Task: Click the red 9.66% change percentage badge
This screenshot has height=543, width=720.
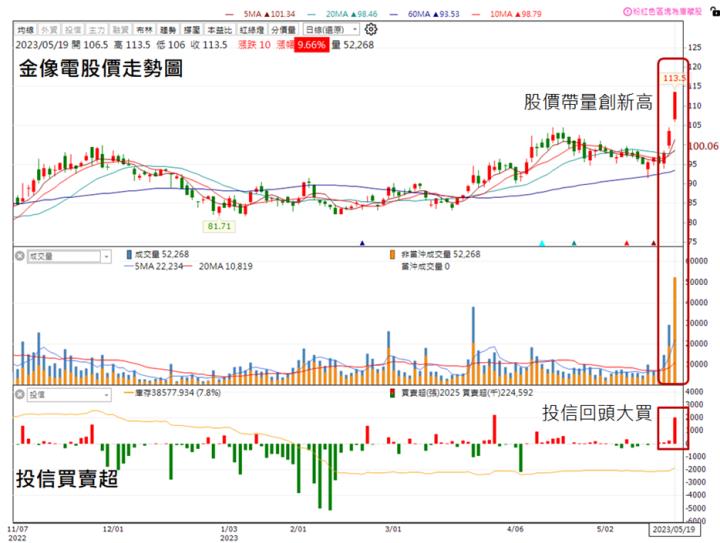Action: (x=312, y=45)
